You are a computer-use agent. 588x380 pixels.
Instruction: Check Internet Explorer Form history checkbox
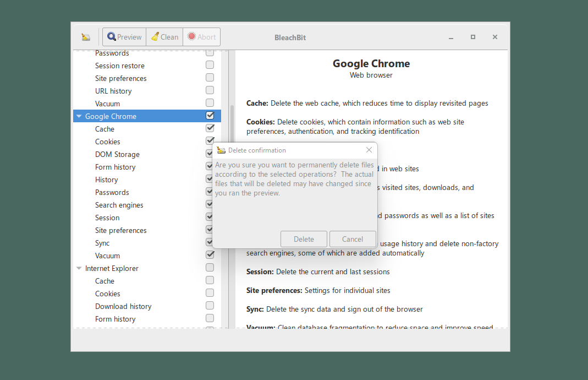[x=210, y=318]
